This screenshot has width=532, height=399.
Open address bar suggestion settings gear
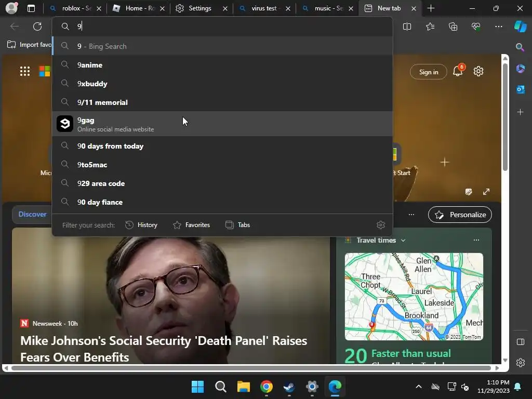point(381,225)
